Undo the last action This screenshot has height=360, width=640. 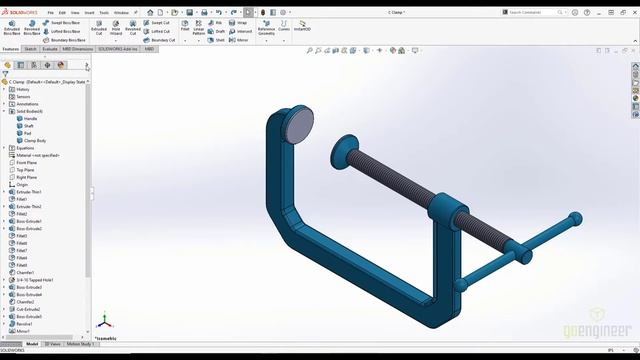219,13
